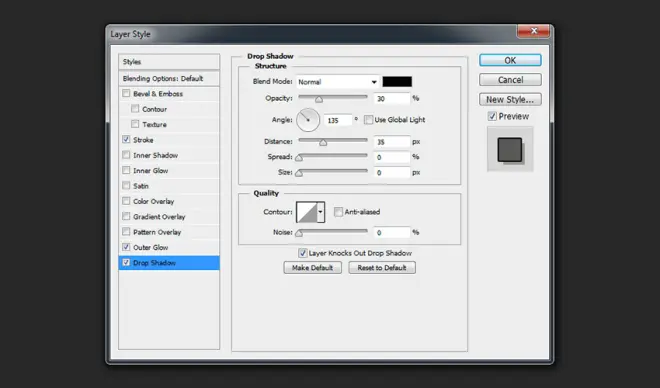The width and height of the screenshot is (660, 388).
Task: Uncheck the Preview checkbox
Action: tap(492, 116)
